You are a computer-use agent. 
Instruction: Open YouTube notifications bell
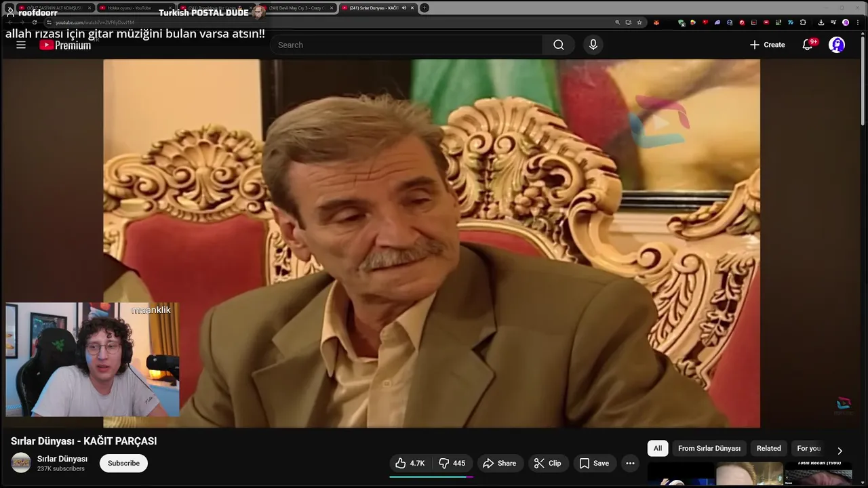(x=808, y=45)
